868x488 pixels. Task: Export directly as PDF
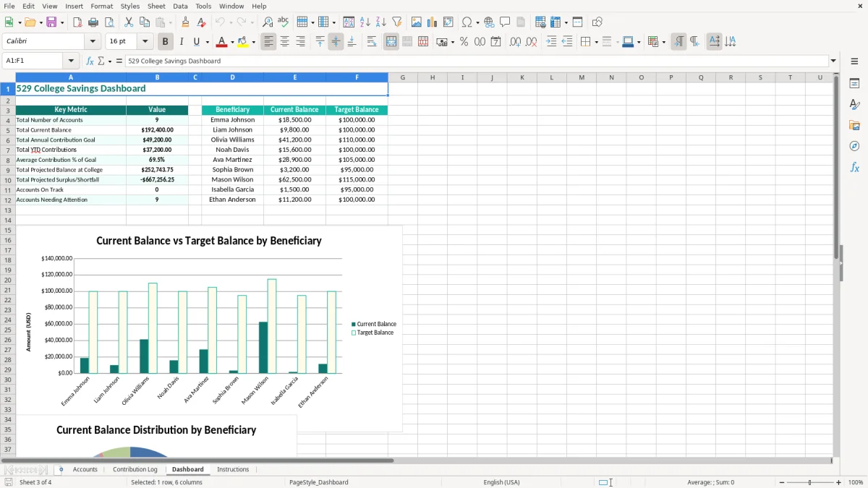77,22
